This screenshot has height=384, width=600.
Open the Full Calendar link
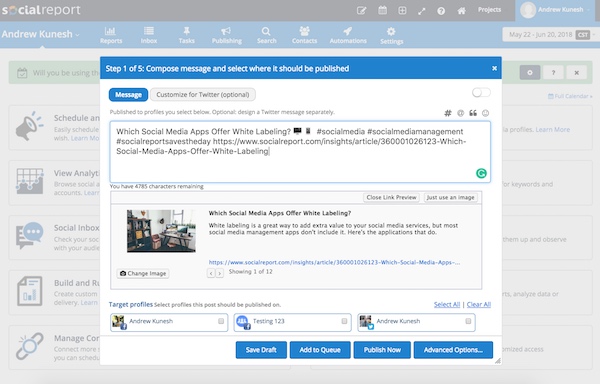pos(570,96)
